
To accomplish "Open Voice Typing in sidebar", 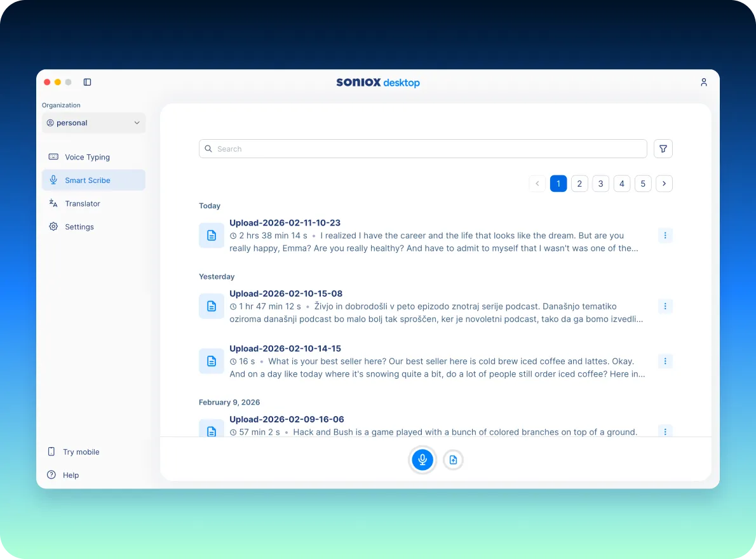I will click(87, 157).
